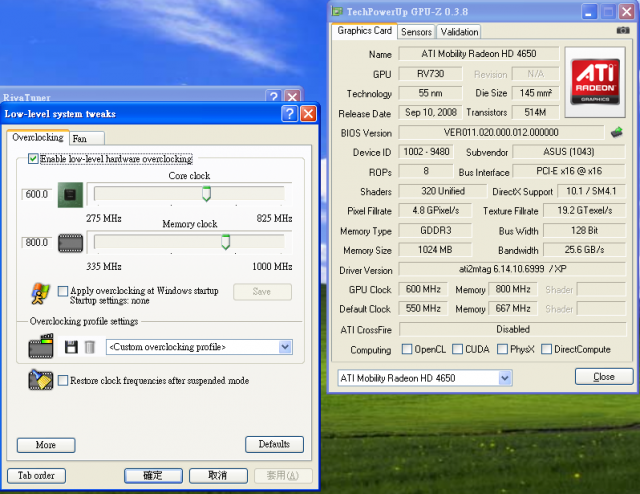Toggle the OpenCL checkbox

(x=407, y=349)
